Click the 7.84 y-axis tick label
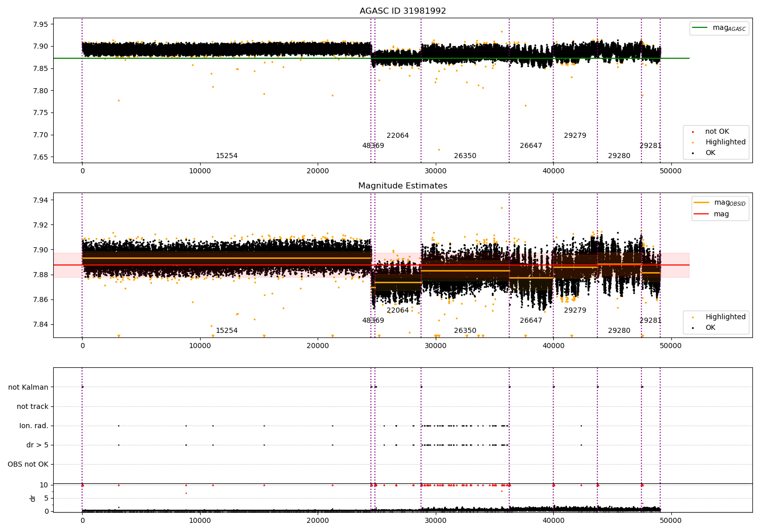The height and width of the screenshot is (532, 760). pos(41,325)
